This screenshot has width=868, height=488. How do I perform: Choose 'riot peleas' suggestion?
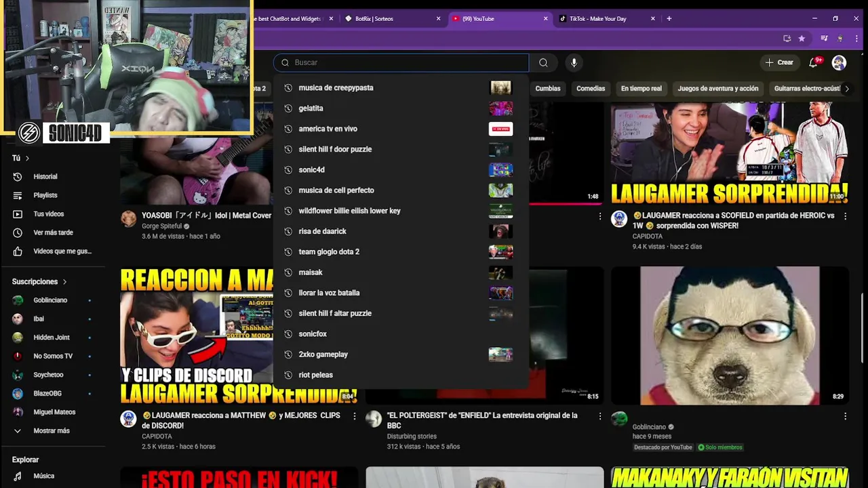click(400, 375)
